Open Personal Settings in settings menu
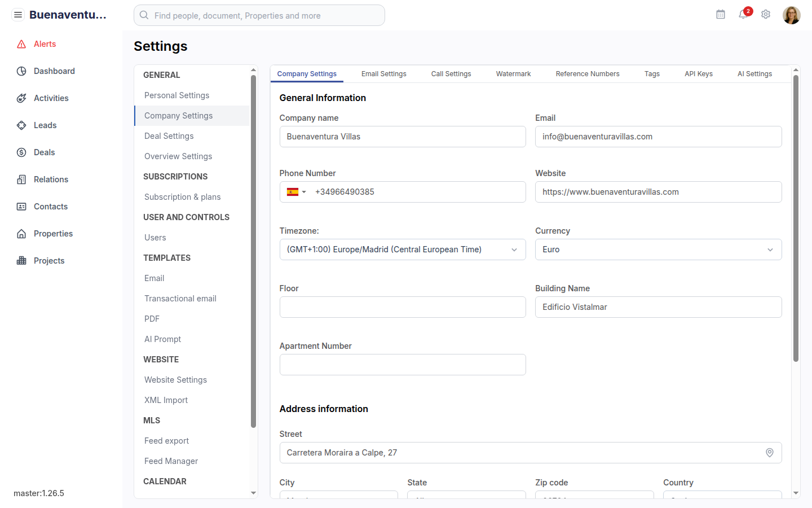Image resolution: width=812 pixels, height=508 pixels. click(x=192, y=95)
